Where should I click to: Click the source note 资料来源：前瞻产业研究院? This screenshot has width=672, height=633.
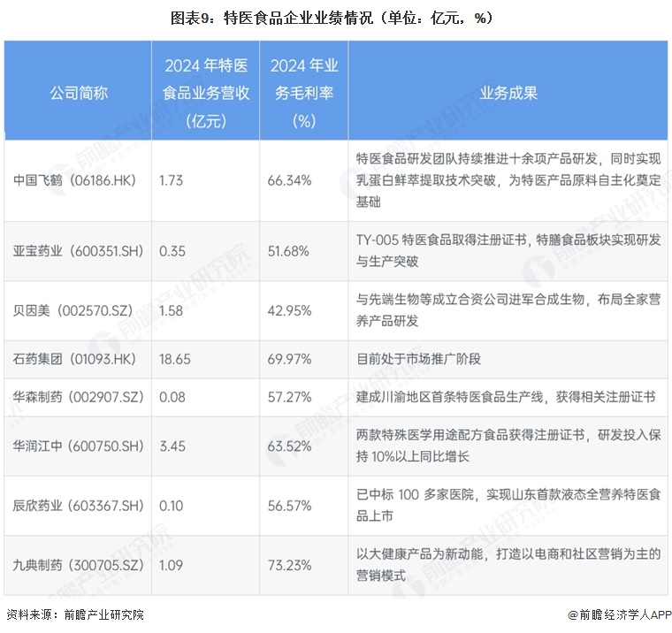tap(75, 615)
